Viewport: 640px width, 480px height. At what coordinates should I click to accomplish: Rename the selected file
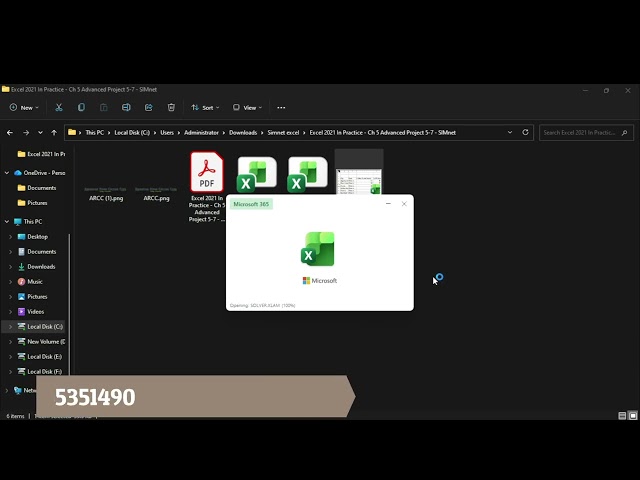pos(126,108)
